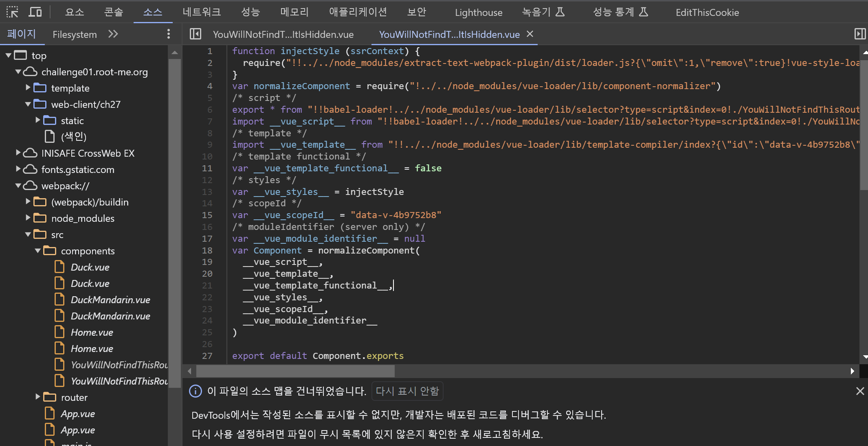
Task: Dismiss the source map info bar
Action: coord(860,391)
